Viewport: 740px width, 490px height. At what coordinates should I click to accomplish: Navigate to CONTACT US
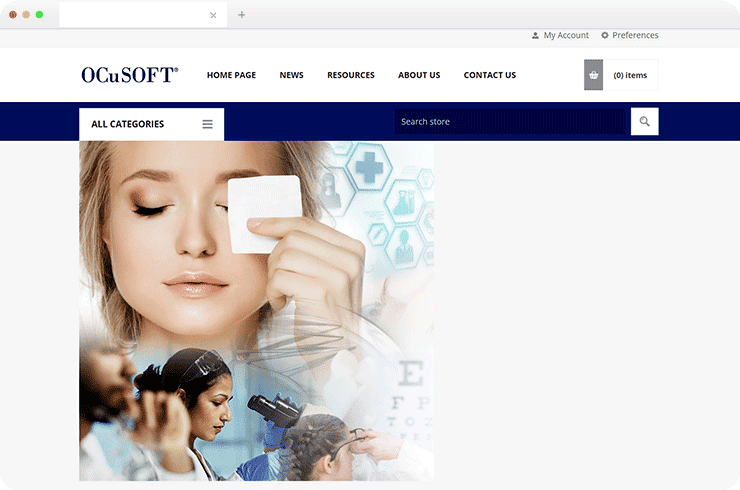coord(490,75)
